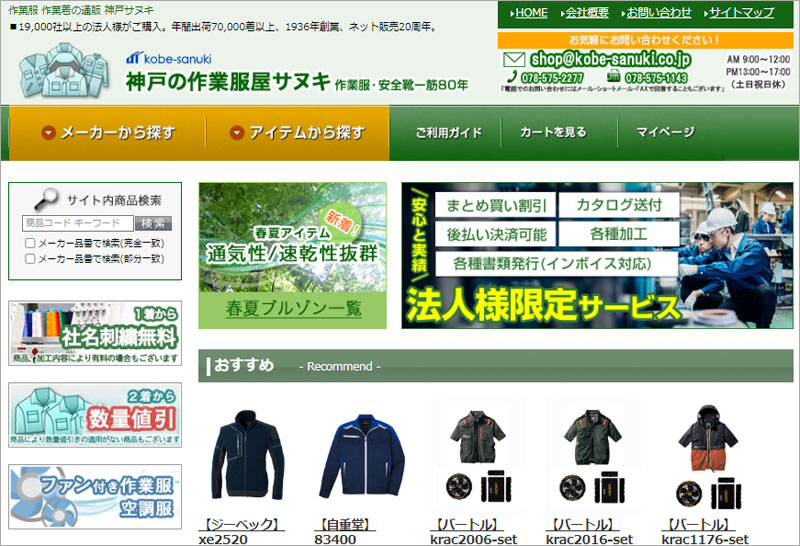This screenshot has height=546, width=800.
Task: Click the 通気性/速乾性抜群 spring-summer banner image
Action: [292, 237]
